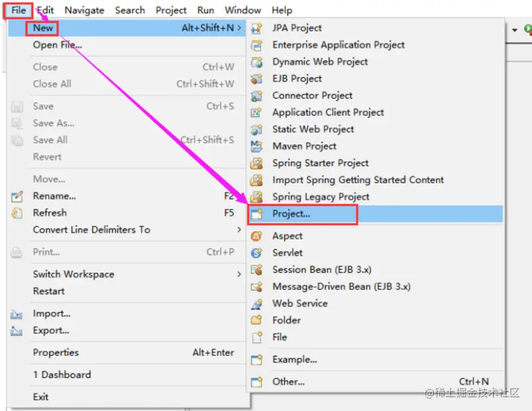Expand the New submenu arrow
This screenshot has height=411, width=532.
(x=239, y=28)
